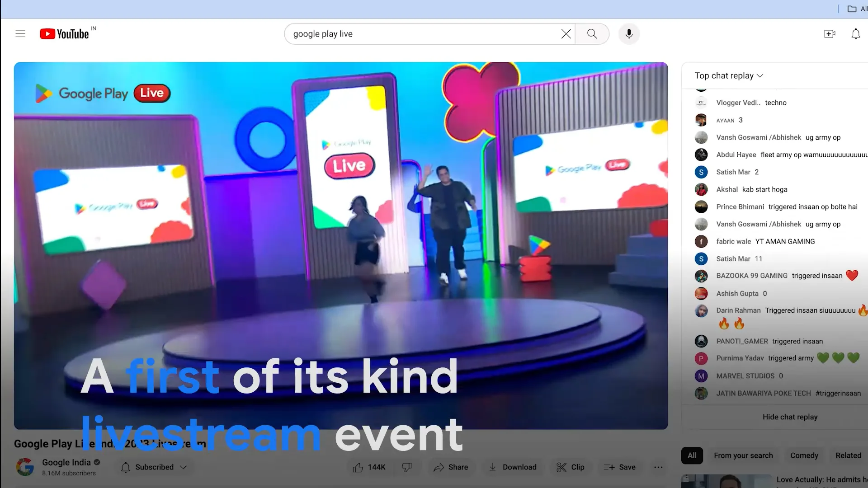868x488 pixels.
Task: Open the Create video camera icon
Action: click(x=830, y=33)
